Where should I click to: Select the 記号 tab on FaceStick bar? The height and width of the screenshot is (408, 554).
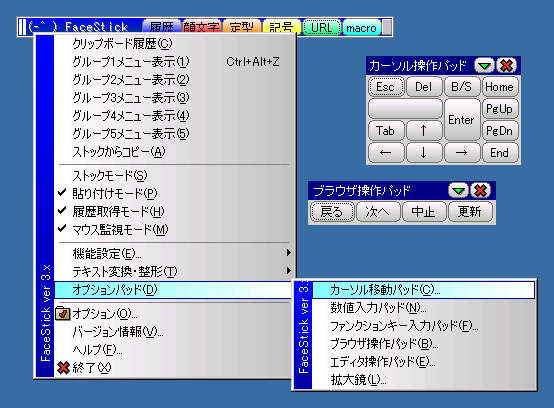coord(282,27)
